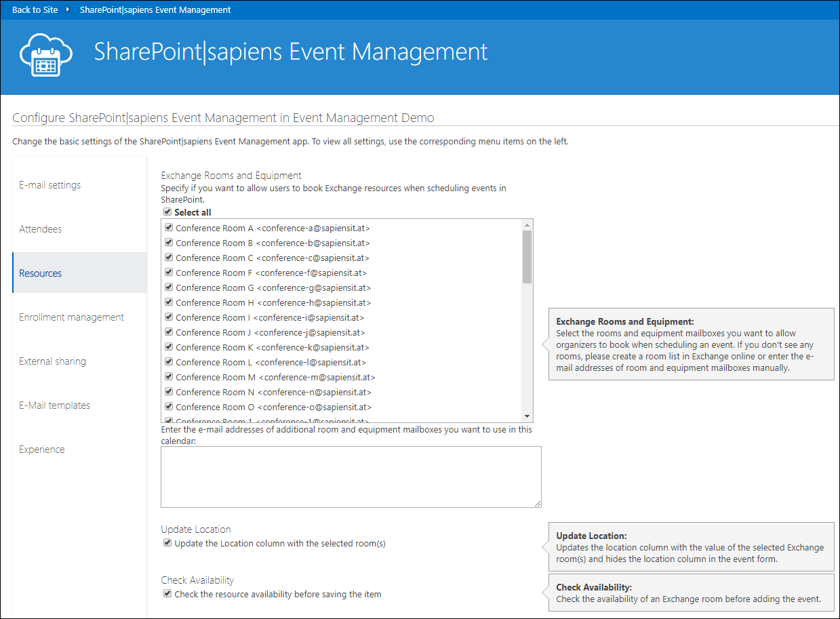Toggle the Select all checkbox

tap(167, 212)
